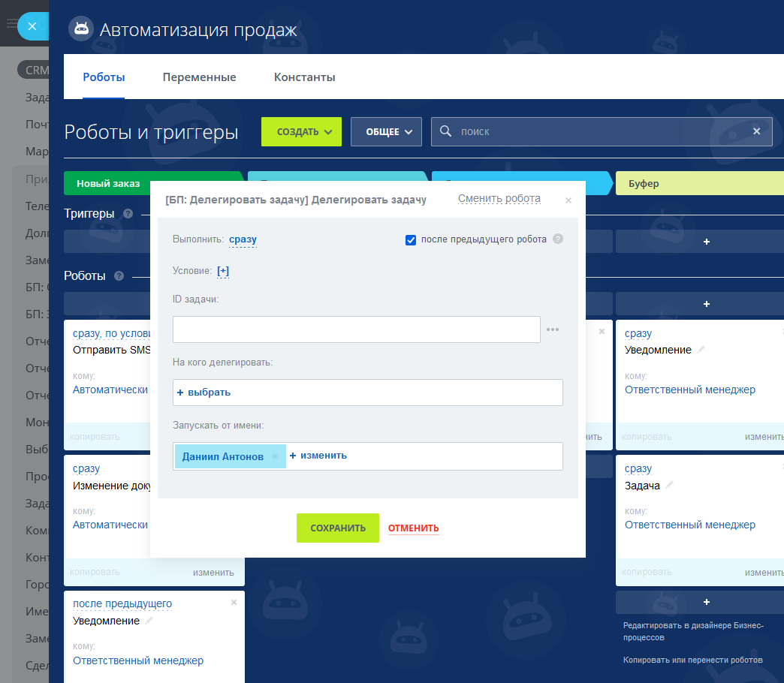Click + выбрать for delegation target

click(x=204, y=393)
